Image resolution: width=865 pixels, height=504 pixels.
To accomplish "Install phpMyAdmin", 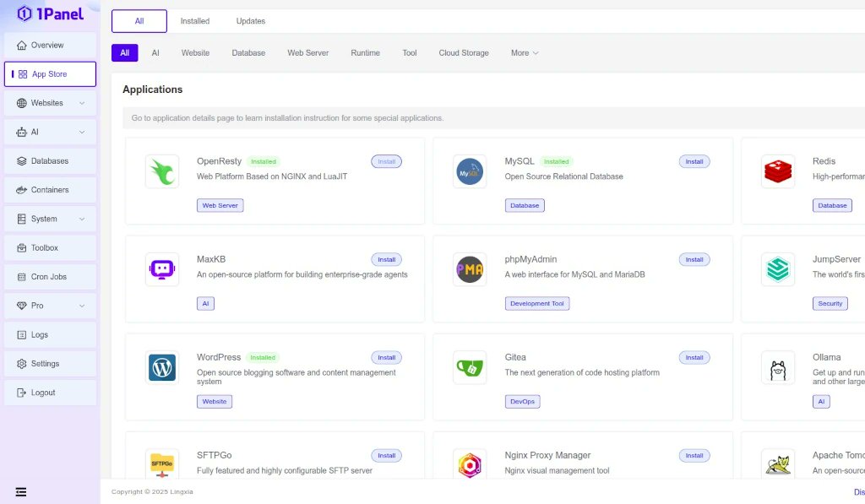I will click(x=694, y=260).
